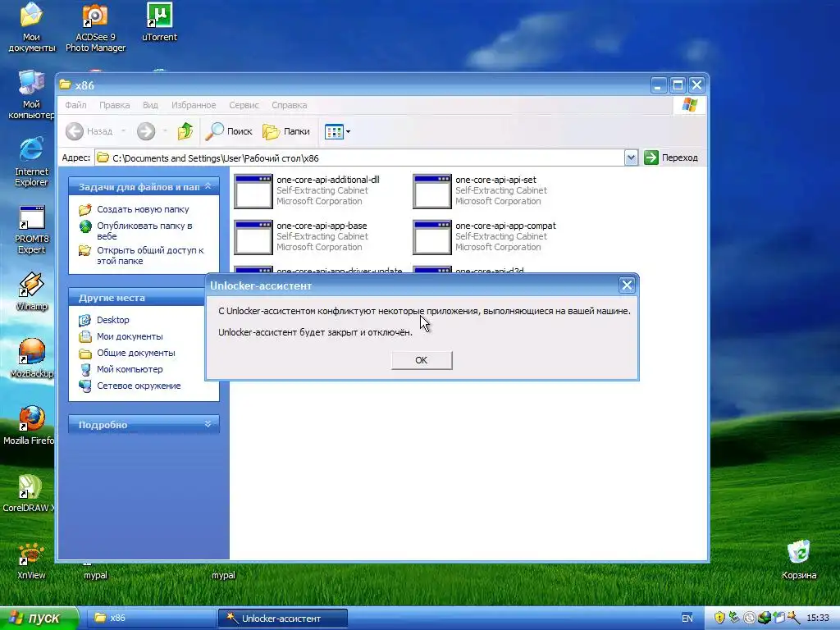
Task: Select the one-core-api-additional-dll file icon
Action: 253,191
